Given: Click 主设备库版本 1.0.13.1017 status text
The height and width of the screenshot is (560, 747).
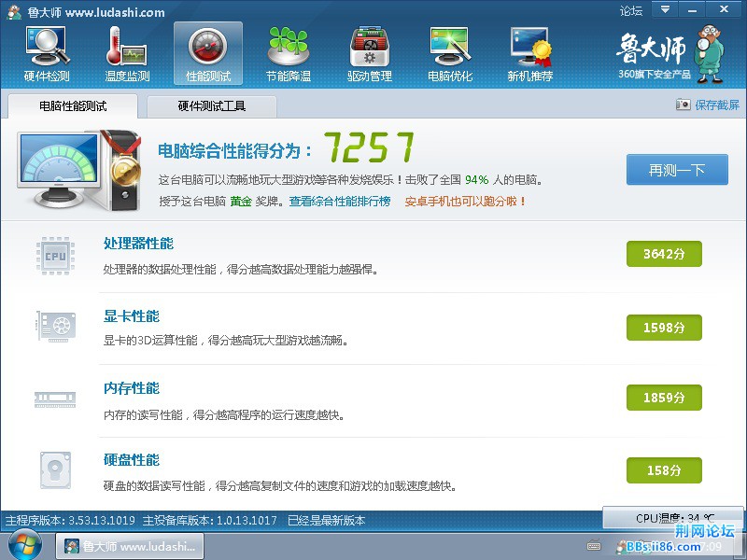Looking at the screenshot, I should [209, 521].
